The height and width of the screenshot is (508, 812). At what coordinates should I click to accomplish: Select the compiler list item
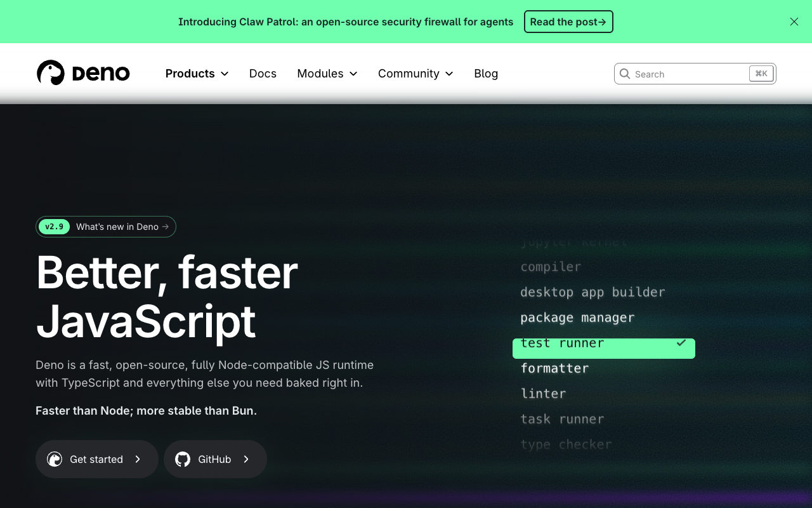551,267
